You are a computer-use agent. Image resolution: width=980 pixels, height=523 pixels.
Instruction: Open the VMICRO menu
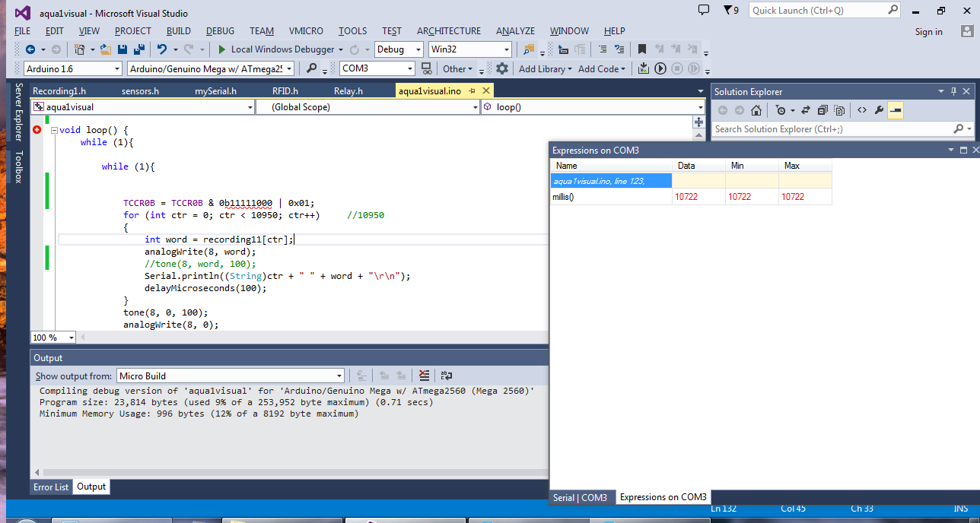click(306, 31)
